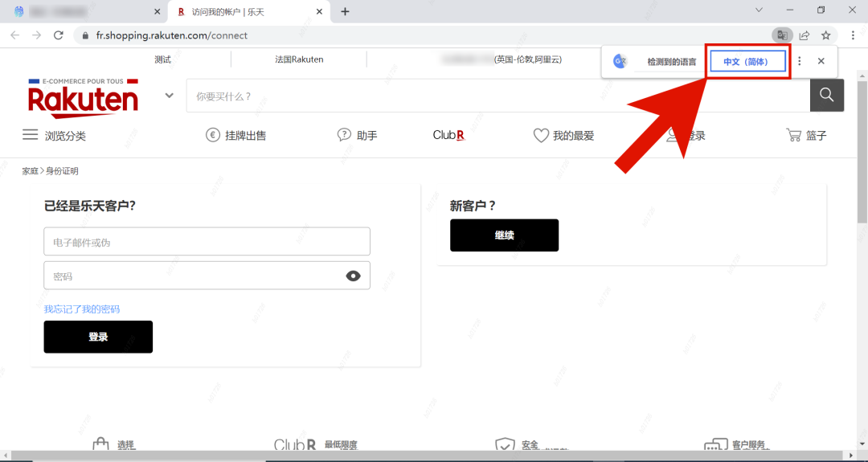Click the address bar URL
Viewport: 868px width, 462px height.
coord(172,35)
